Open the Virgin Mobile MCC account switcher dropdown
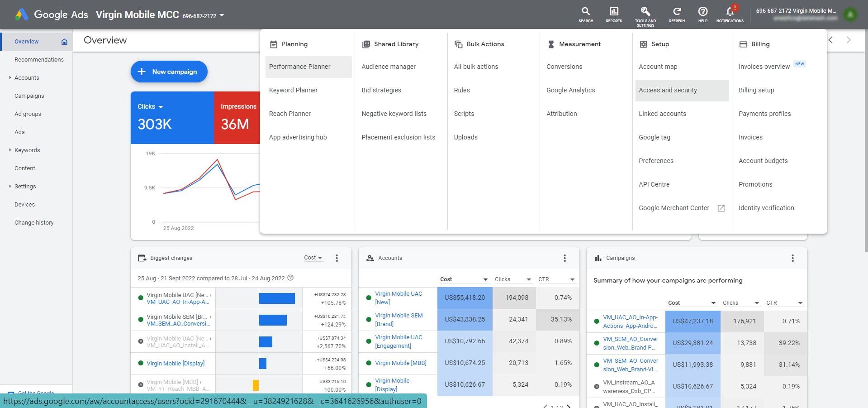Viewport: 868px width, 408px height. point(222,15)
